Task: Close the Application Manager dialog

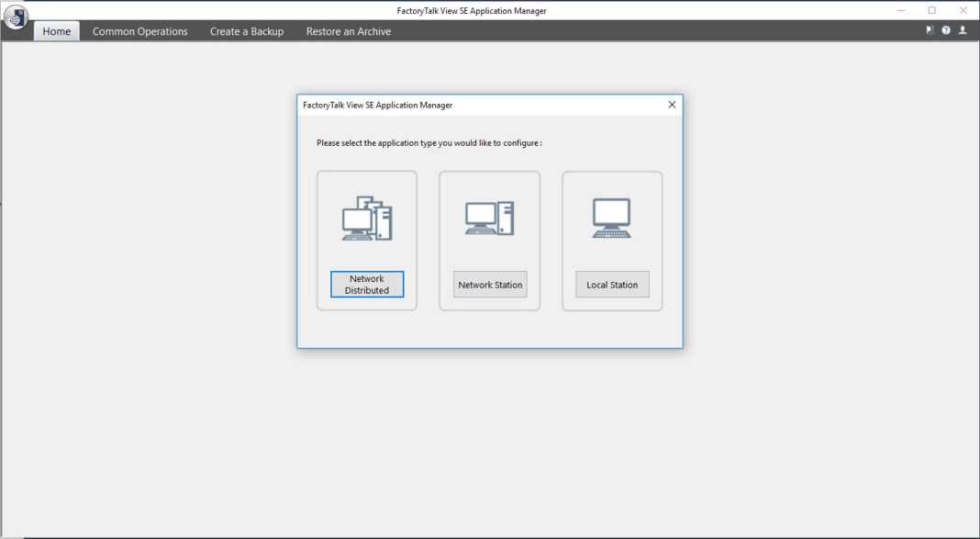Action: pyautogui.click(x=671, y=104)
